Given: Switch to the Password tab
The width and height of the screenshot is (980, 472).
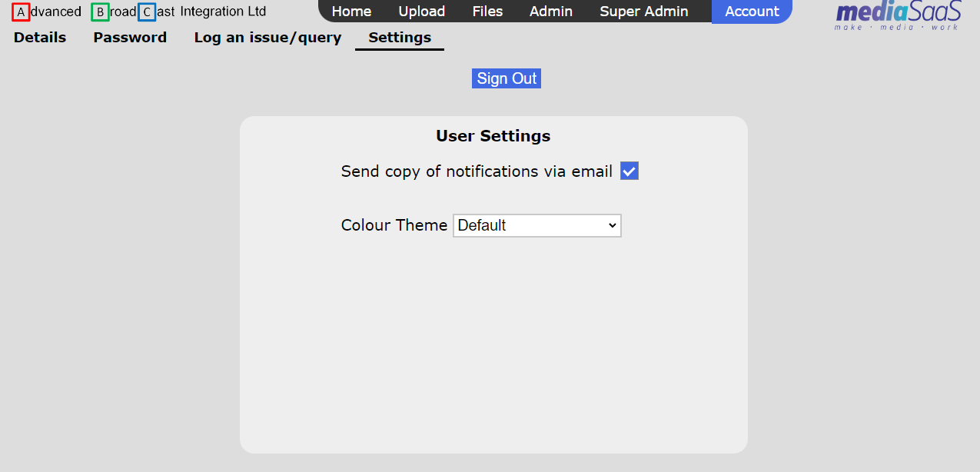Looking at the screenshot, I should coord(130,38).
